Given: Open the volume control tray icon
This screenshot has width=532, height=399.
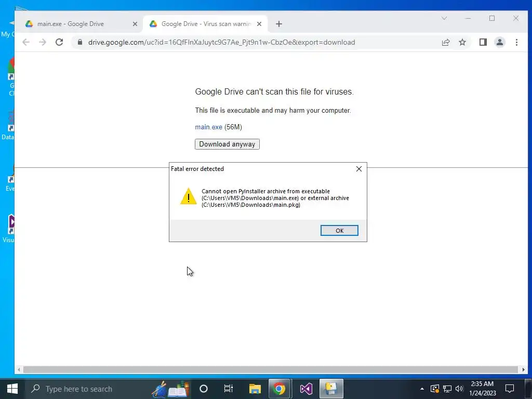Looking at the screenshot, I should pos(459,389).
